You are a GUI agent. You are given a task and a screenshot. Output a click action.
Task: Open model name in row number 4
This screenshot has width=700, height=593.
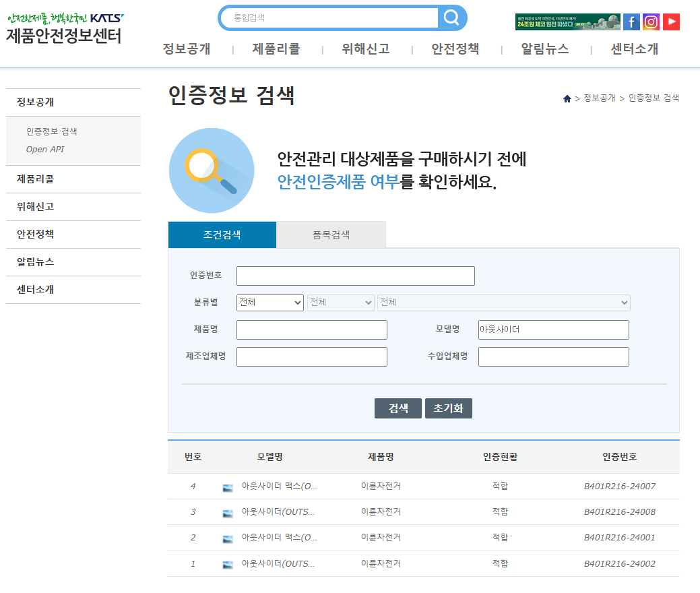point(279,487)
